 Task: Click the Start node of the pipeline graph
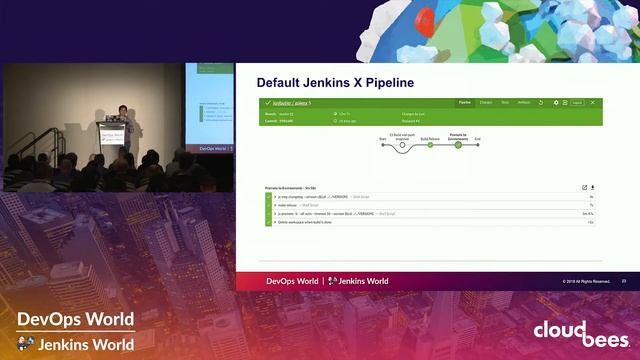click(383, 145)
